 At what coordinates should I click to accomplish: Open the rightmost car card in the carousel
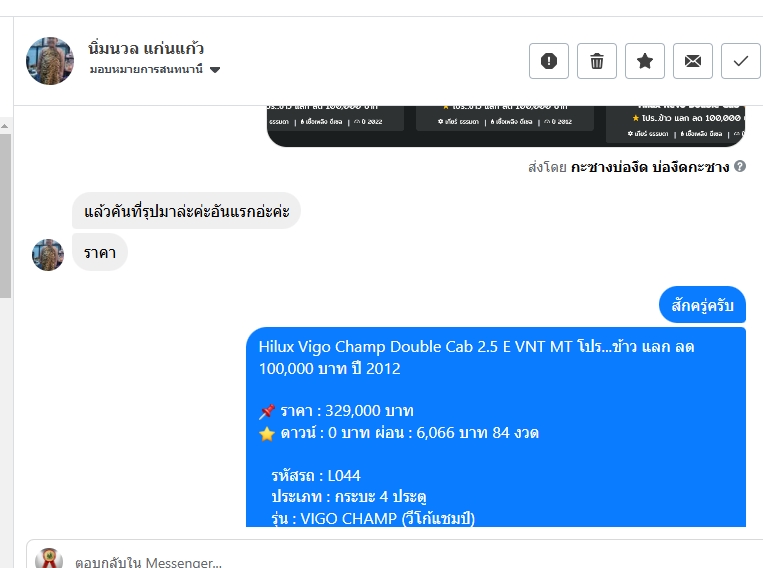point(675,124)
